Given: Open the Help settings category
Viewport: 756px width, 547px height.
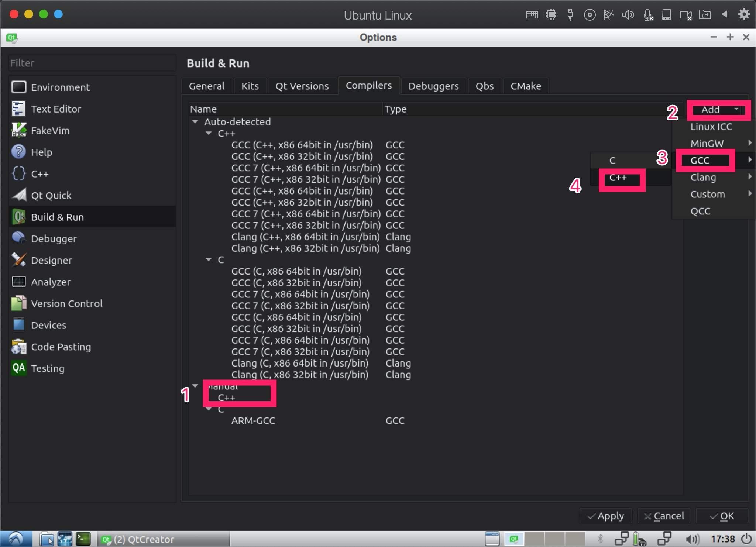Looking at the screenshot, I should 92,152.
